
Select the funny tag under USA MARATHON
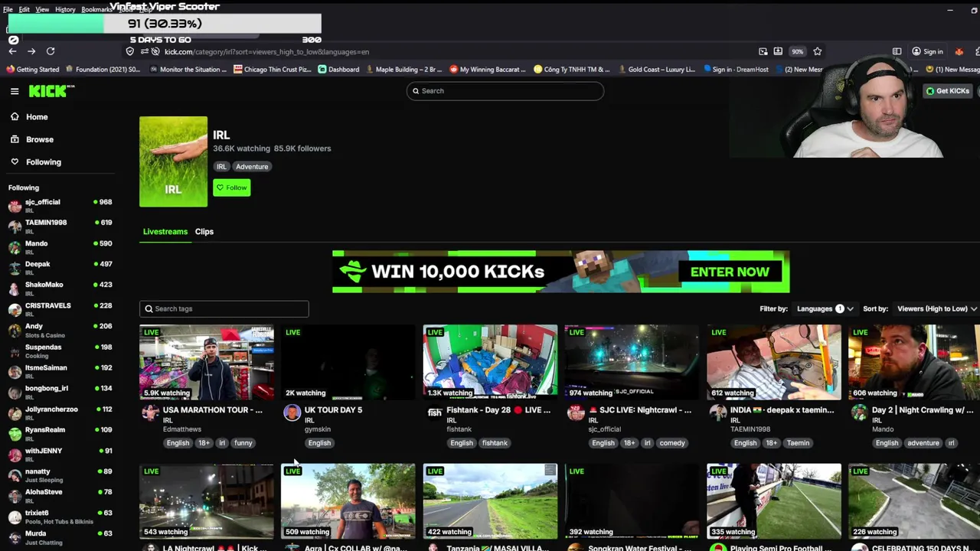(x=243, y=443)
